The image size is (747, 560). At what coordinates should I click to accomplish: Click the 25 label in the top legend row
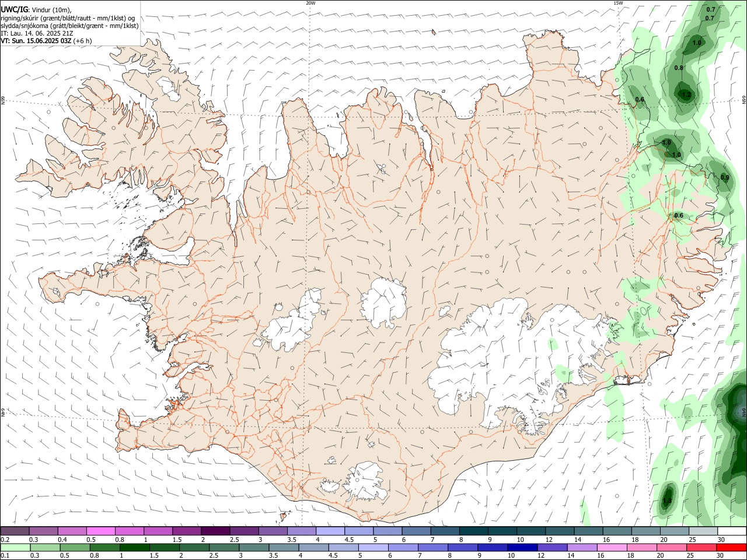coord(692,540)
